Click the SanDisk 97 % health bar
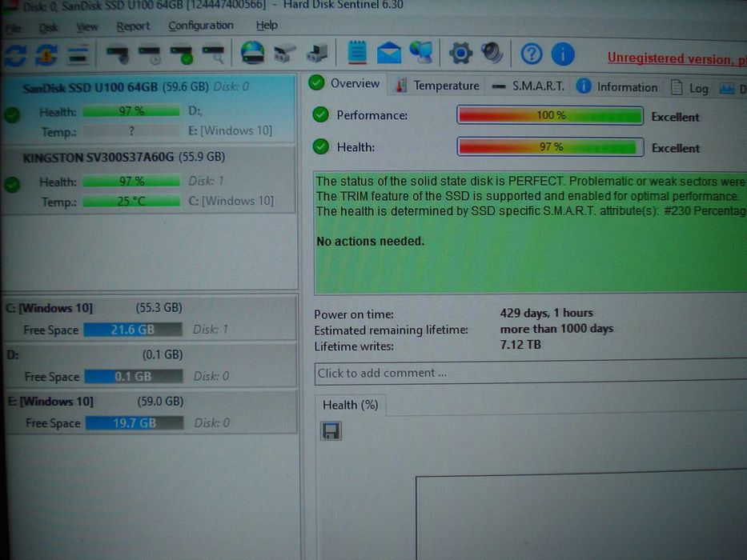The width and height of the screenshot is (747, 560). (x=131, y=111)
